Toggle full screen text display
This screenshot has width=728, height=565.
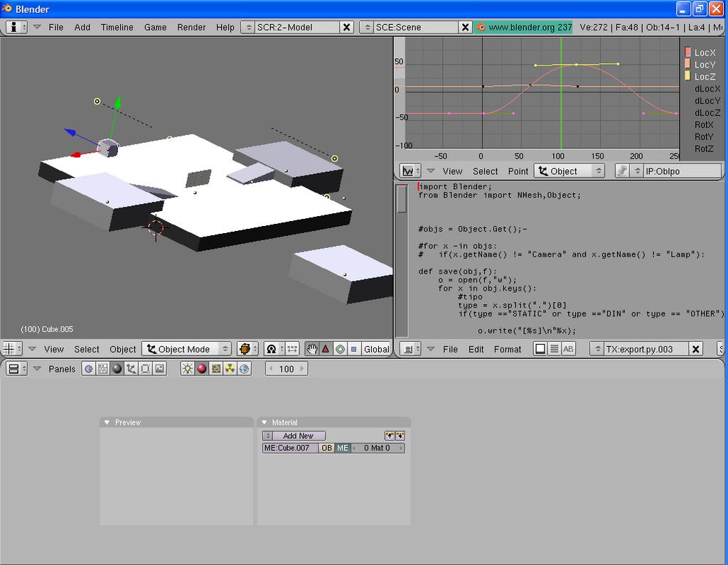(x=540, y=349)
